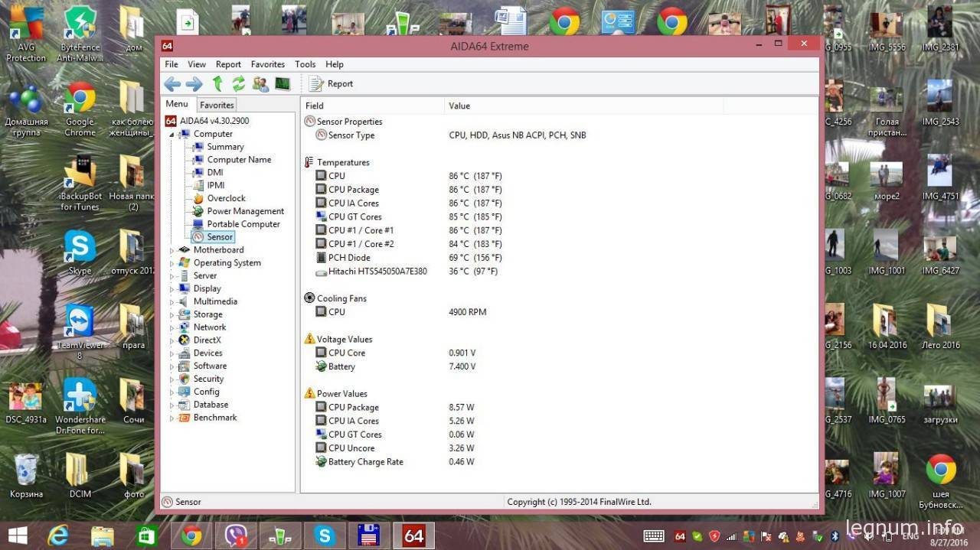The width and height of the screenshot is (980, 550).
Task: Open the Tools menu
Action: coord(305,64)
